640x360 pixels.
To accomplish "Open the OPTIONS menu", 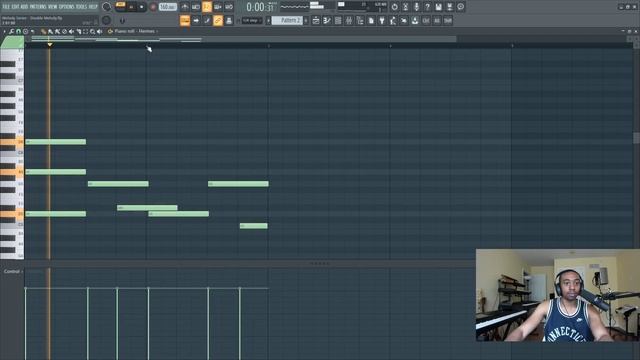I will pos(67,7).
